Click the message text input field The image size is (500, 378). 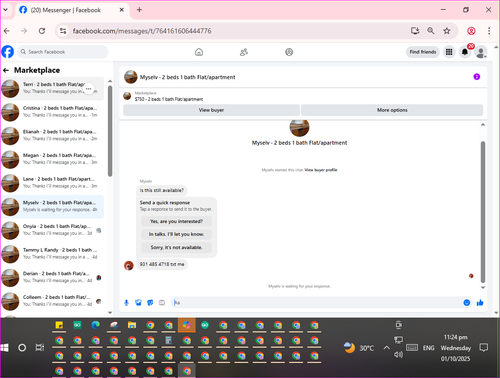point(317,303)
